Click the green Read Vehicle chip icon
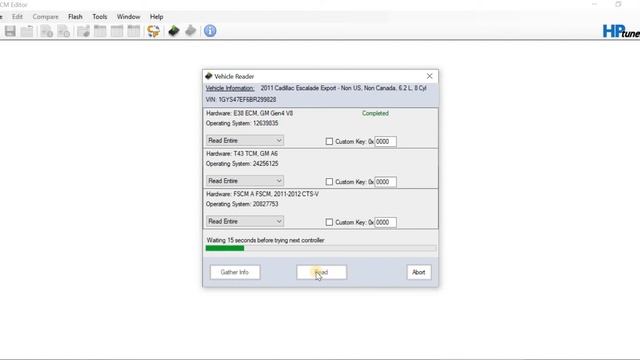The image size is (640, 360). pyautogui.click(x=174, y=31)
